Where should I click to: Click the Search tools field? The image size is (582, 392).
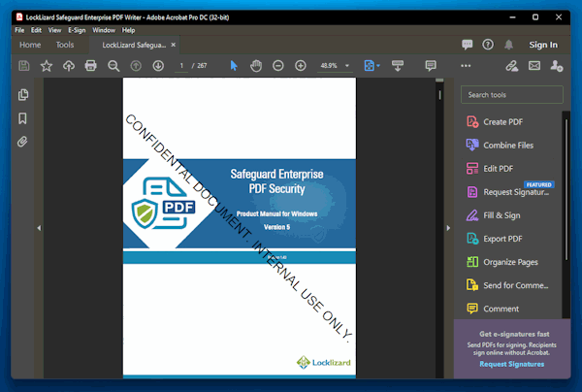tap(512, 95)
